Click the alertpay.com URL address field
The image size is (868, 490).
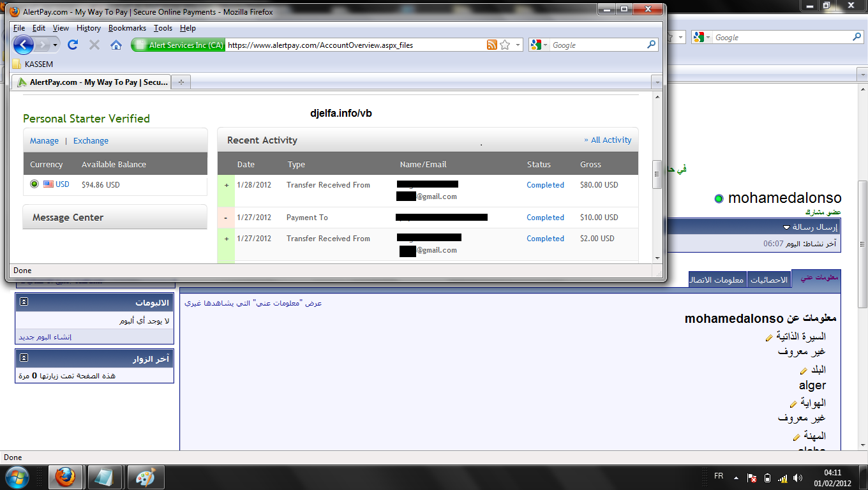tap(355, 45)
